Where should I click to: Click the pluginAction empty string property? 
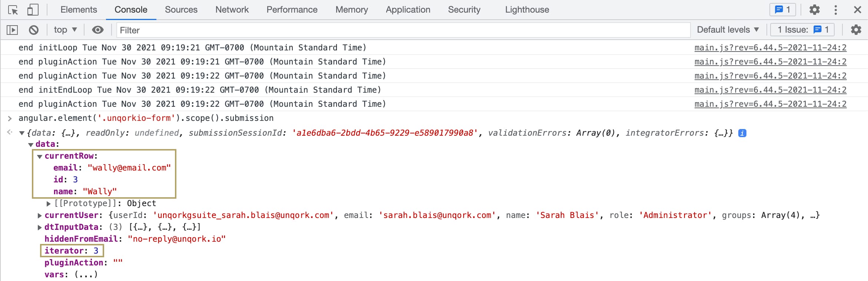83,262
